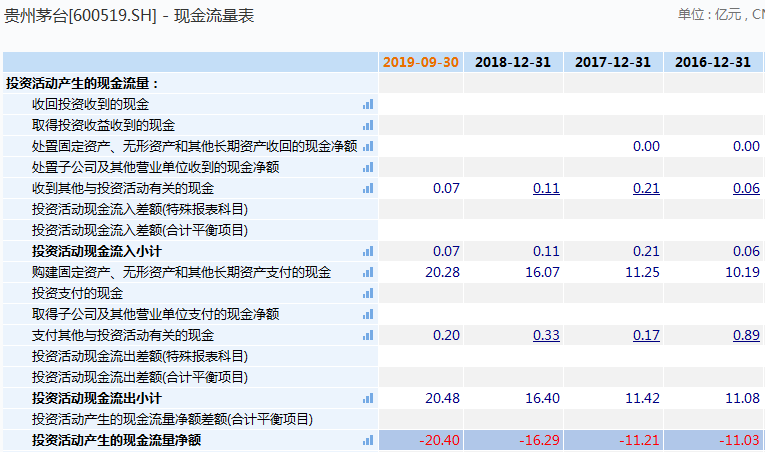Click chart icon for 收回投资收到的现金 row
The width and height of the screenshot is (765, 452).
(x=367, y=104)
